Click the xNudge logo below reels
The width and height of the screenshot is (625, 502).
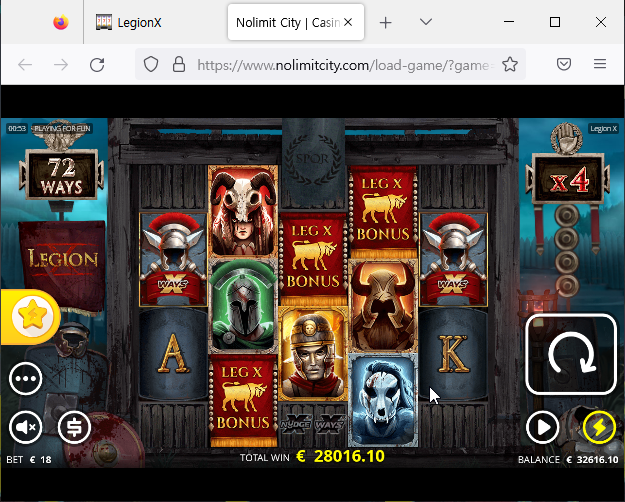pyautogui.click(x=295, y=424)
